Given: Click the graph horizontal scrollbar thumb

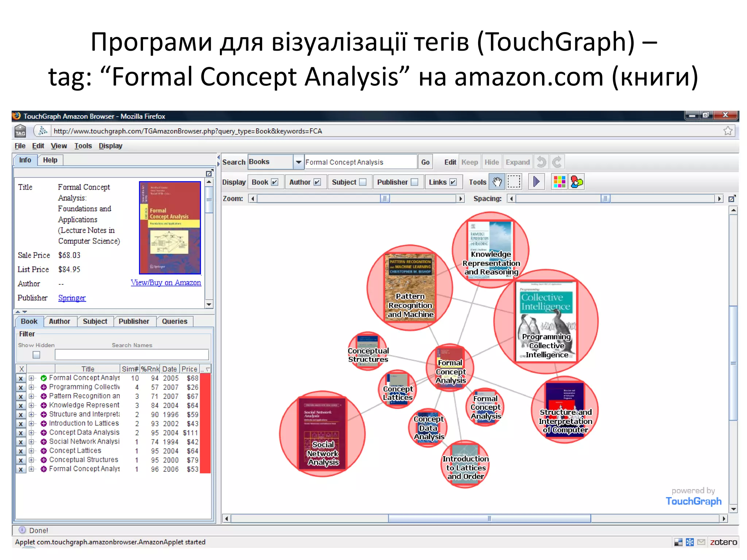Looking at the screenshot, I should point(489,518).
